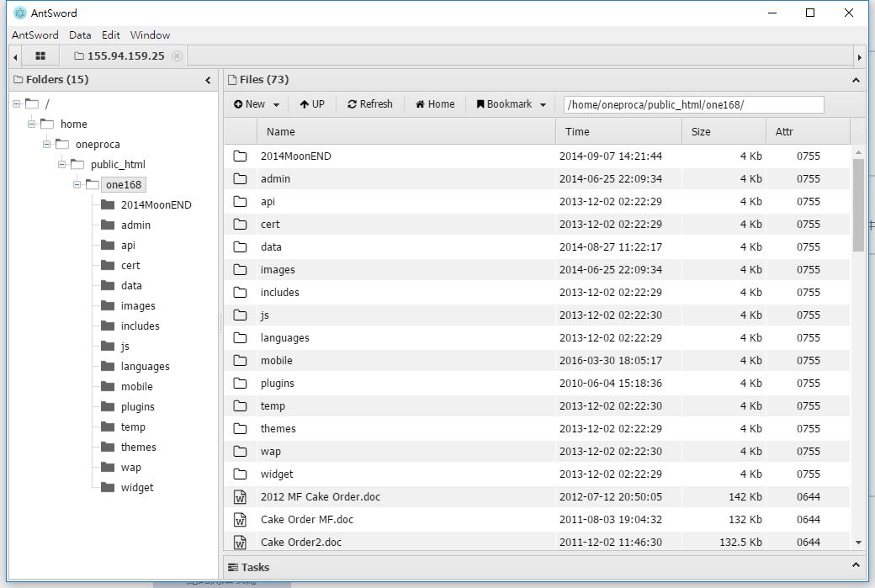Select admin in the folder tree

[135, 225]
